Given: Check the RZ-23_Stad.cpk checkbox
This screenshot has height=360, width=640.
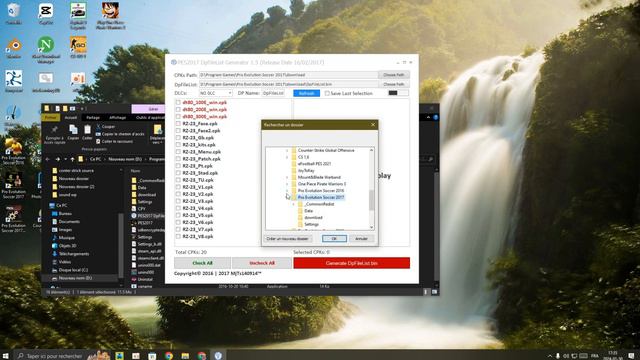Looking at the screenshot, I should click(x=178, y=173).
